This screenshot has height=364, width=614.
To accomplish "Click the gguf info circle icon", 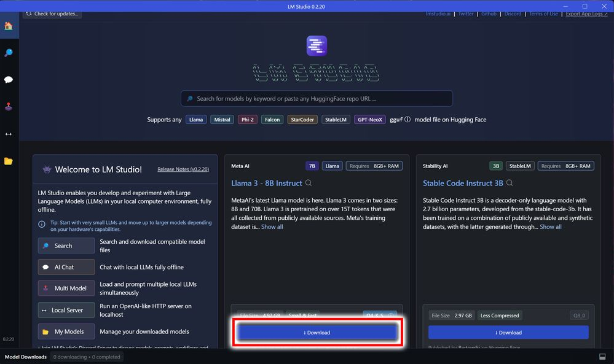I will click(x=407, y=119).
